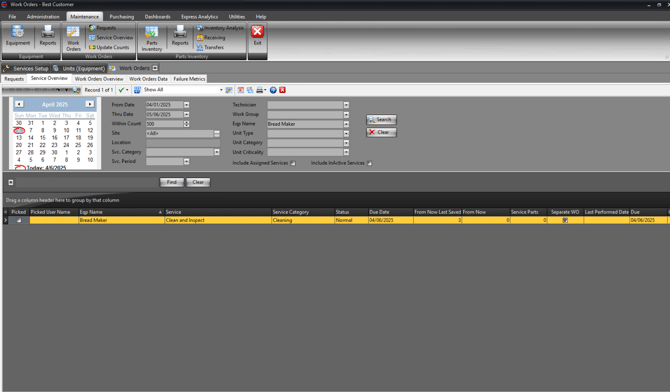The width and height of the screenshot is (670, 392).
Task: Expand the Technician dropdown
Action: [346, 105]
